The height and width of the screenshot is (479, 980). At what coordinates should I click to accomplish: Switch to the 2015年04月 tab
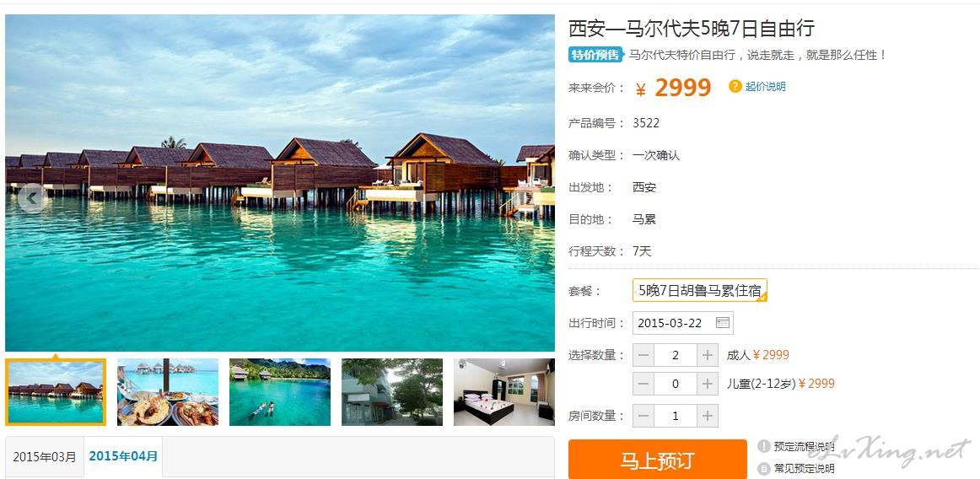(123, 456)
